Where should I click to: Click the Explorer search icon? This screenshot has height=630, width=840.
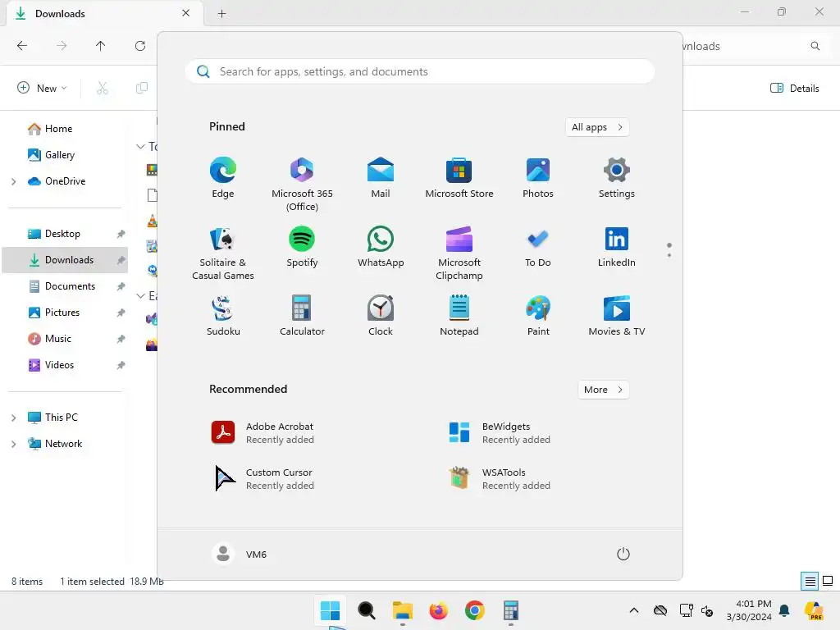(815, 46)
